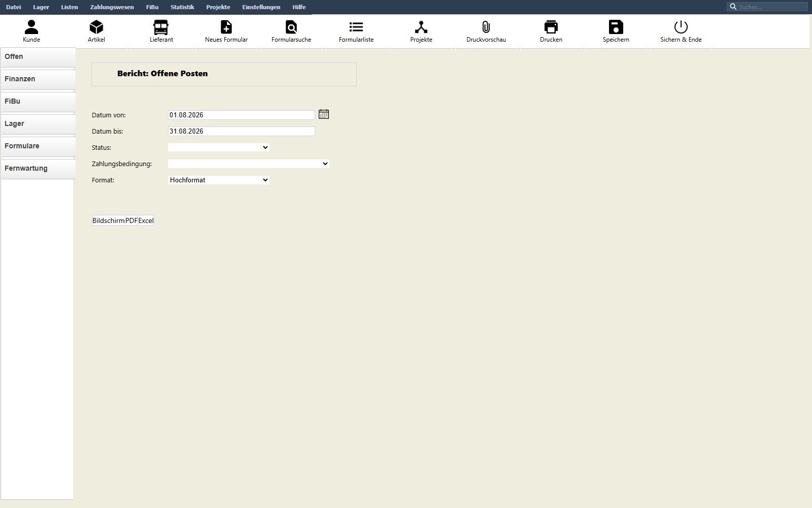This screenshot has height=508, width=812.
Task: Open the Zahlungsbedingung dropdown
Action: (x=249, y=164)
